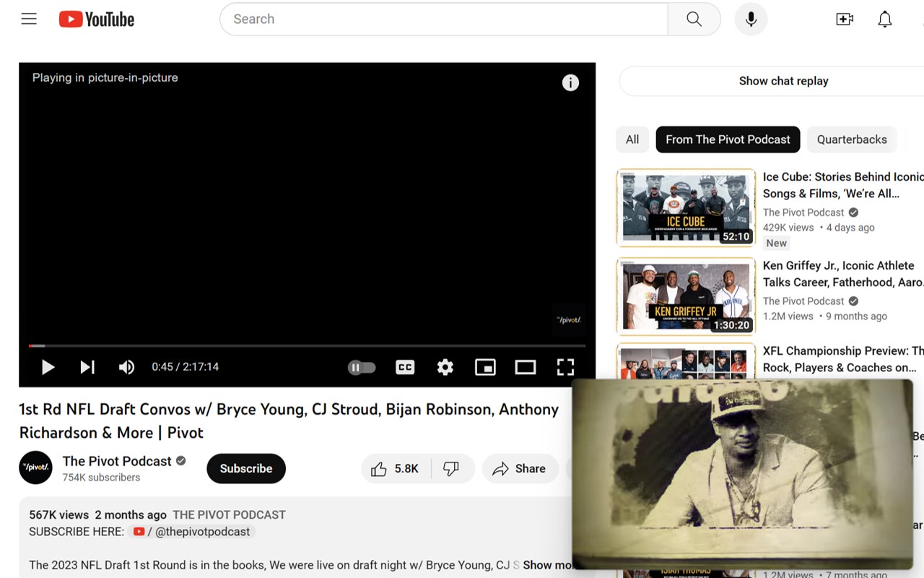
Task: Click the search magnifier button
Action: click(x=694, y=20)
